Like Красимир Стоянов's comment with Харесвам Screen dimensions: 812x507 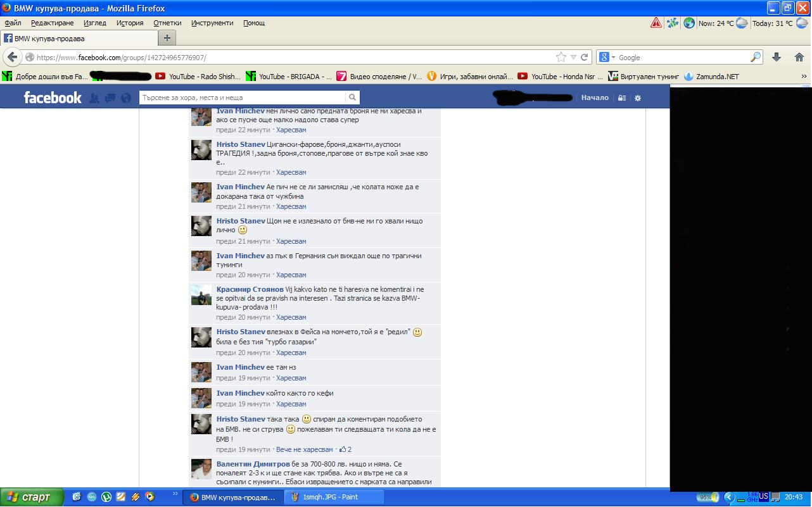click(x=291, y=317)
